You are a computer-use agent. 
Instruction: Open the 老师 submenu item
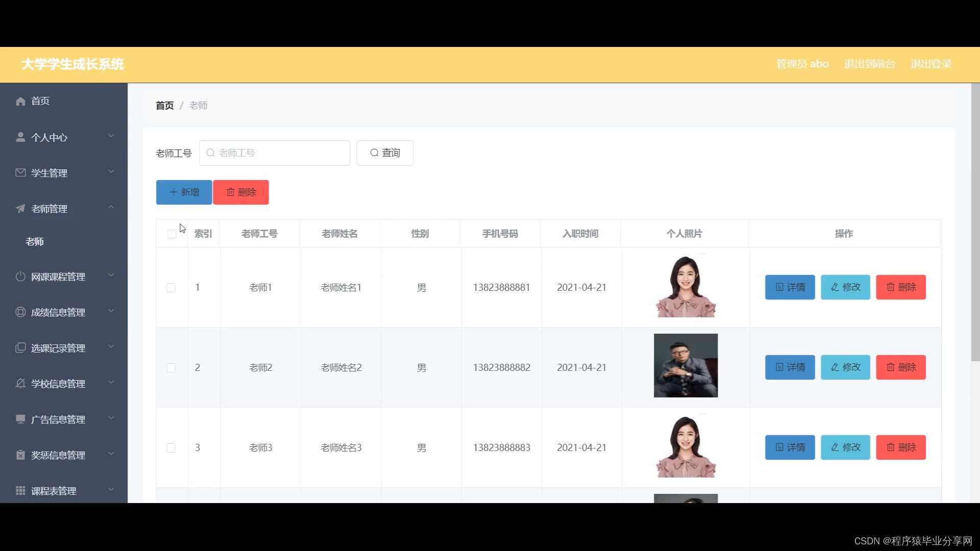[x=35, y=242]
